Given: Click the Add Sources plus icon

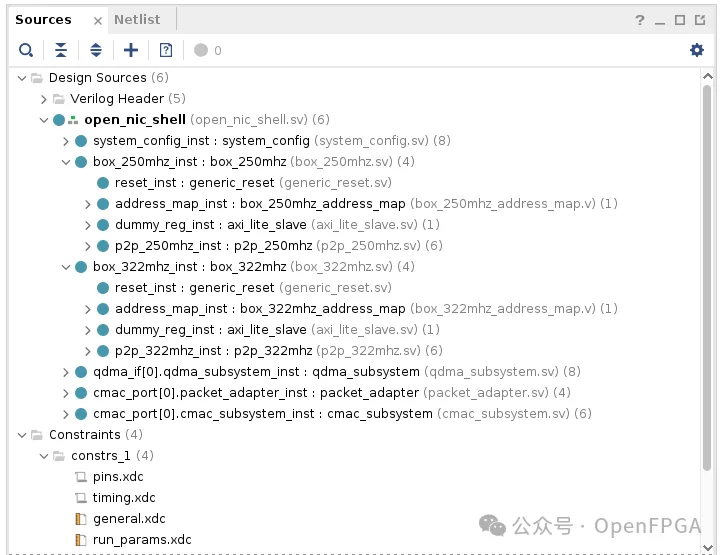Looking at the screenshot, I should 131,50.
